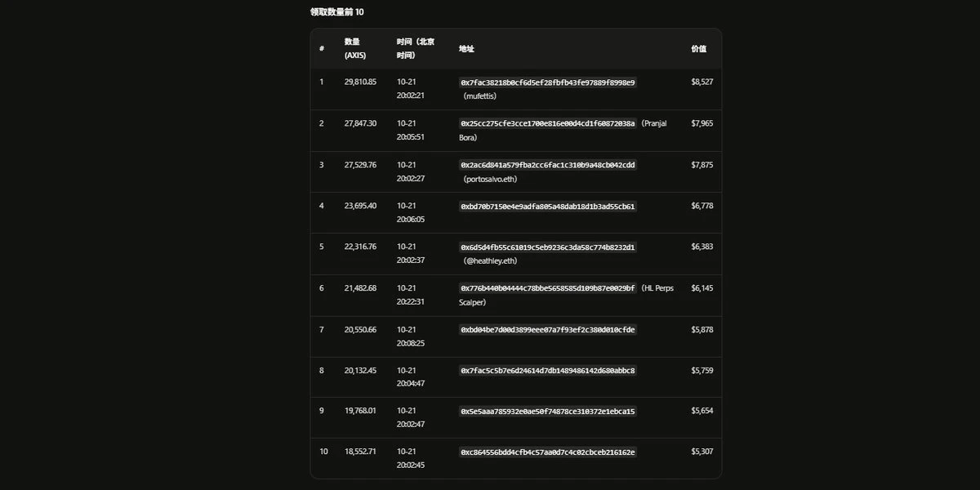
Task: Click the $8,527 value cell
Action: click(702, 82)
